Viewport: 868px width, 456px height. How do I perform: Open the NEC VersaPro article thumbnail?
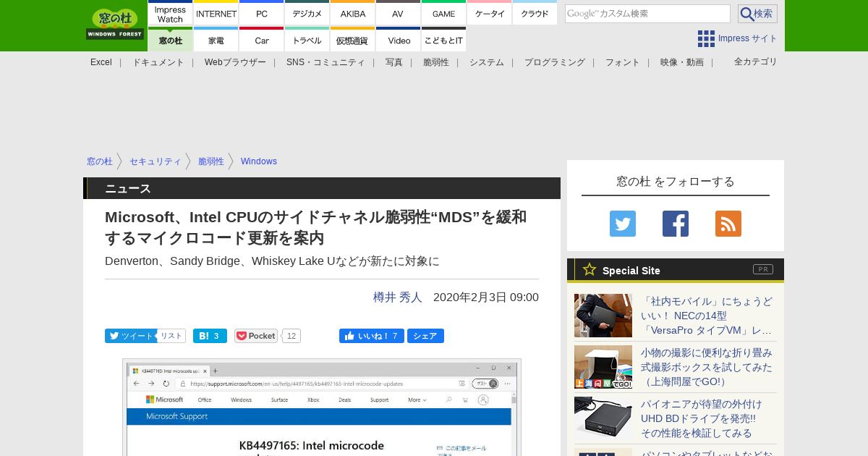tap(603, 316)
